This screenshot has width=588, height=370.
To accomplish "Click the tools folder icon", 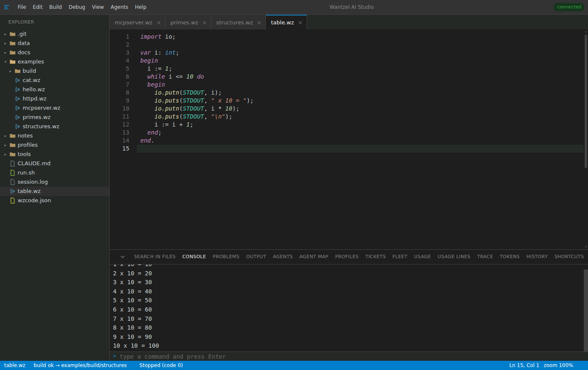I will [13, 154].
